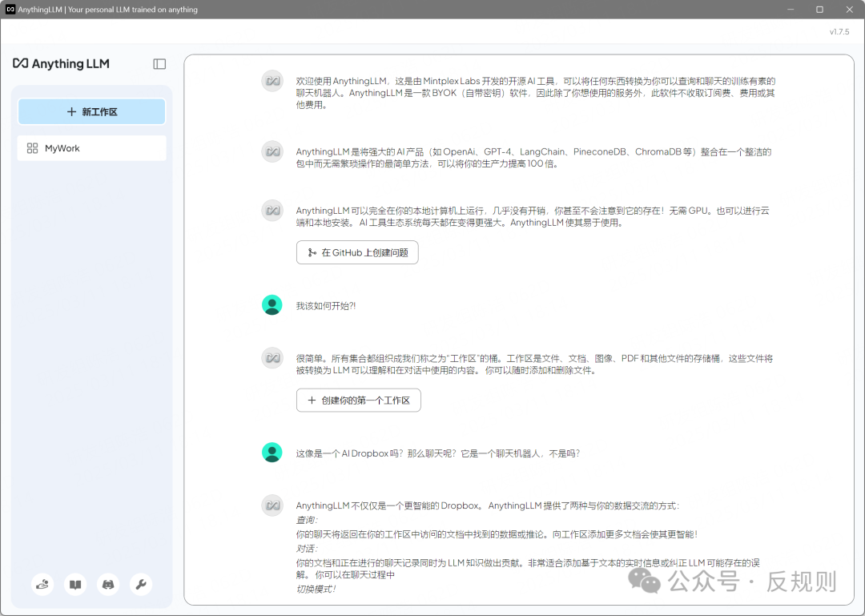Click the italic 查询: heading

(307, 520)
